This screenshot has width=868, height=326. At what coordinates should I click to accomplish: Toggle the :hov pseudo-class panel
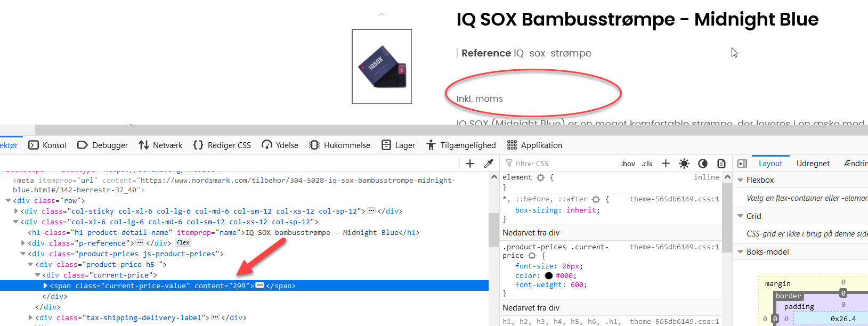tap(628, 164)
